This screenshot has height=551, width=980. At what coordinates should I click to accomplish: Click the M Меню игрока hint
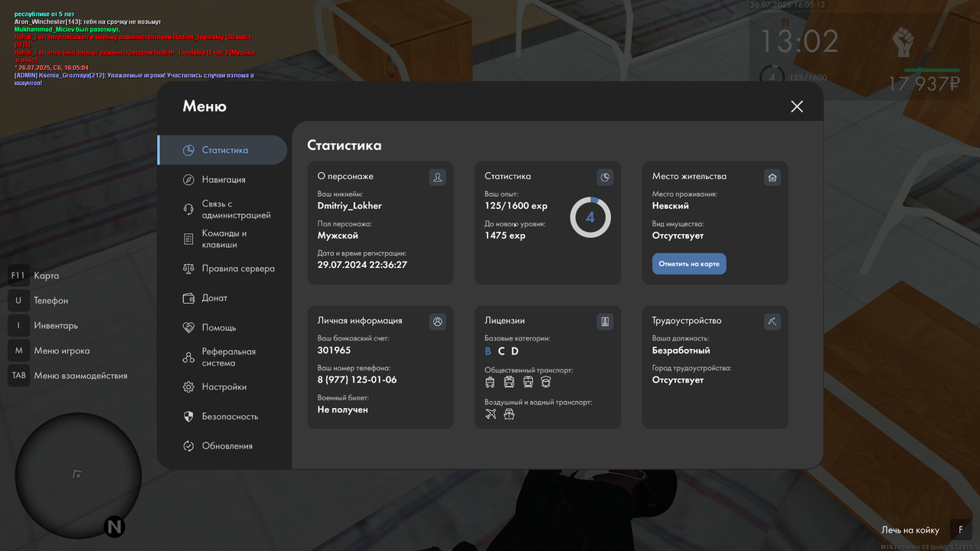tap(49, 350)
